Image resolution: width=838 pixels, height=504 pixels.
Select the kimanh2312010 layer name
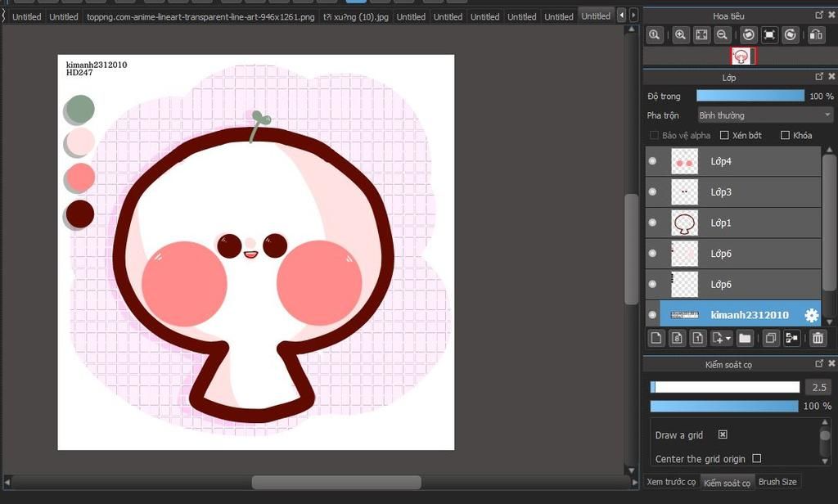click(x=750, y=315)
